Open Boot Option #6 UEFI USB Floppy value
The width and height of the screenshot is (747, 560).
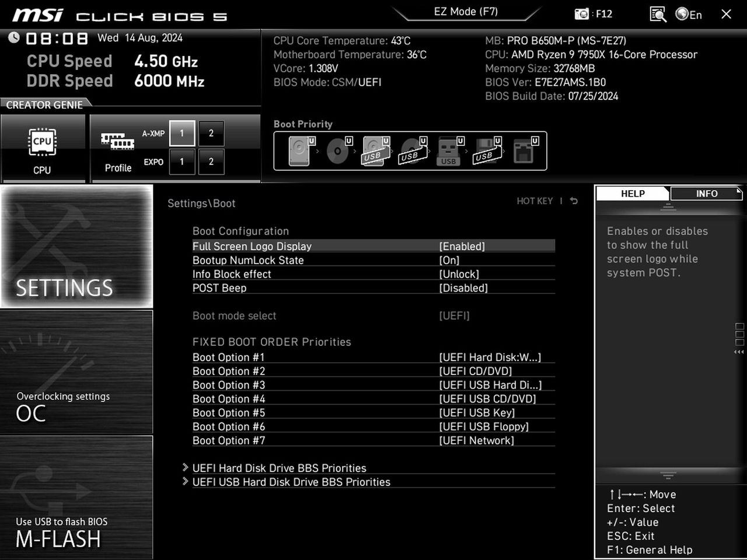(484, 427)
